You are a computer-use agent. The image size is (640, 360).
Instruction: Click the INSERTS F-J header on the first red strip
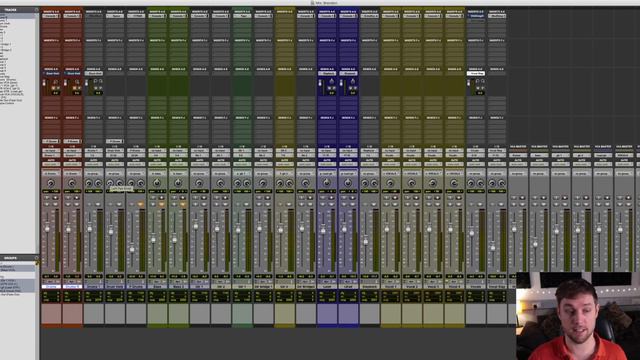(x=51, y=40)
